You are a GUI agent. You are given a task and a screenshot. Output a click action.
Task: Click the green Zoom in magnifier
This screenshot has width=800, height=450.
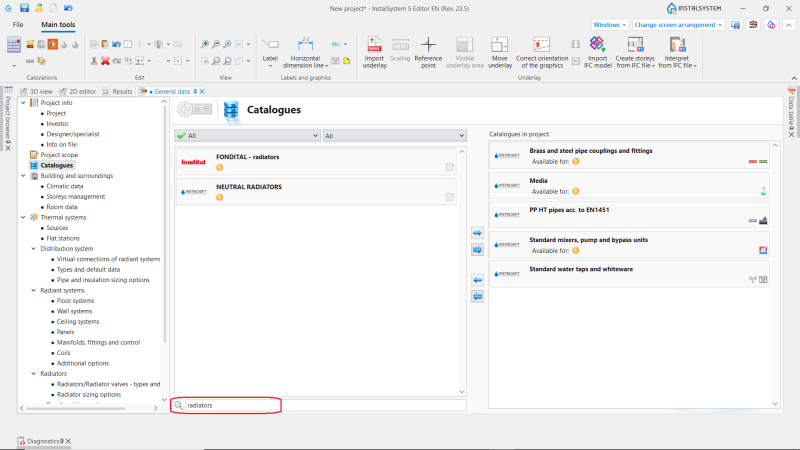[205, 44]
